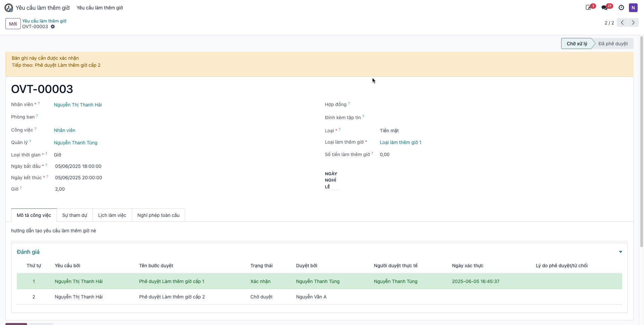The height and width of the screenshot is (325, 644).
Task: Click the Tiền mặt type value
Action: [x=389, y=131]
